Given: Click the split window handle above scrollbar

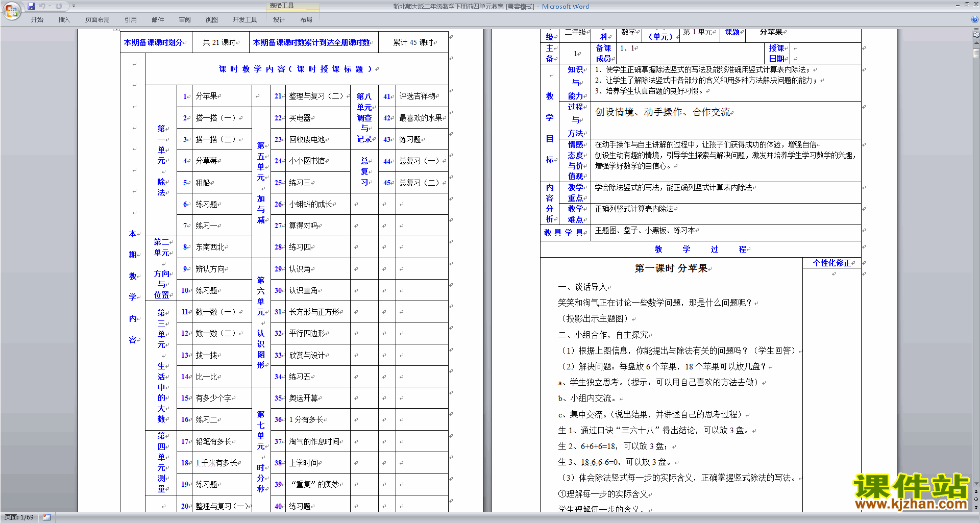Looking at the screenshot, I should pos(976,29).
